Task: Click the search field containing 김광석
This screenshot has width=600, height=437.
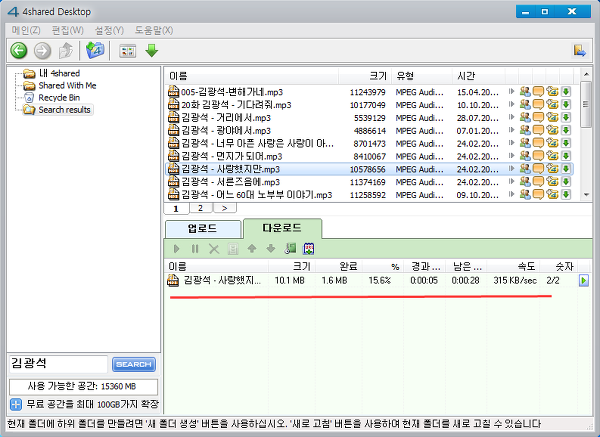Action: tap(58, 364)
